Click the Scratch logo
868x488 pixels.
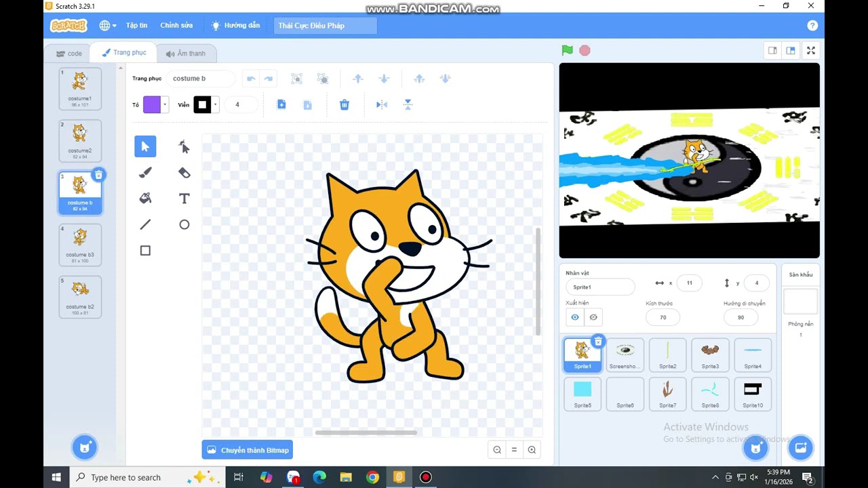68,26
